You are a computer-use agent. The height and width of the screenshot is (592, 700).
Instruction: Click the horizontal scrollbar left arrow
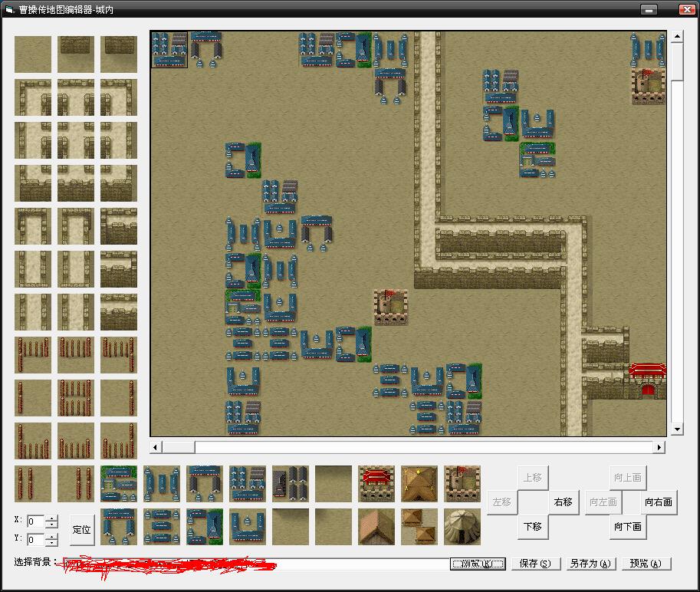coord(156,447)
